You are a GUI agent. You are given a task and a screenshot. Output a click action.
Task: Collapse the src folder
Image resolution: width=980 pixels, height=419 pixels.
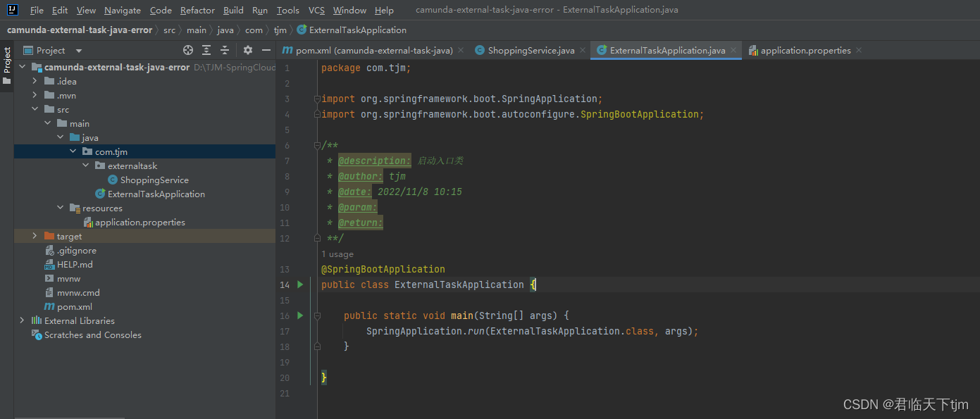click(x=34, y=109)
